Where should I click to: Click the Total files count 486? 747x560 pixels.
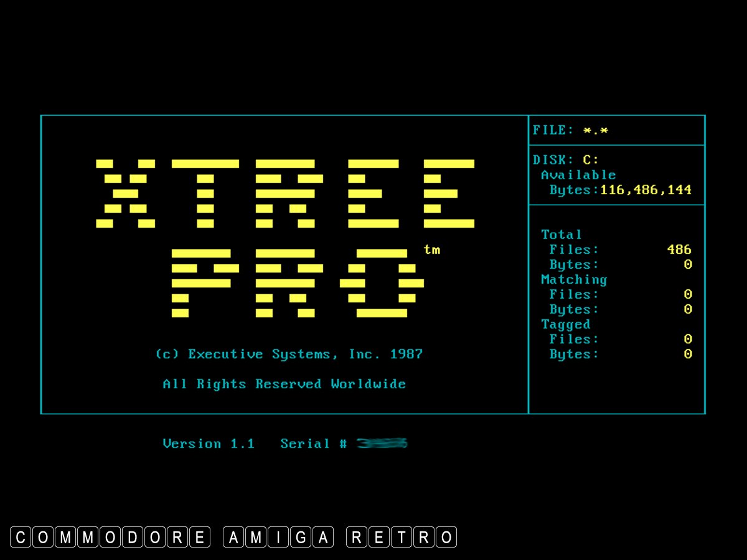point(679,250)
